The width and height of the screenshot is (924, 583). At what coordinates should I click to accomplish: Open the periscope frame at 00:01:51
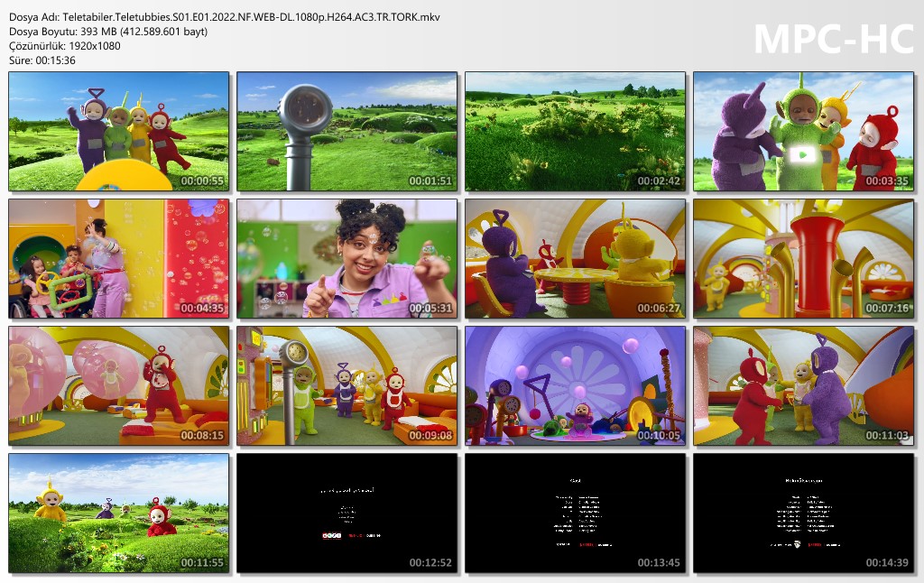347,132
